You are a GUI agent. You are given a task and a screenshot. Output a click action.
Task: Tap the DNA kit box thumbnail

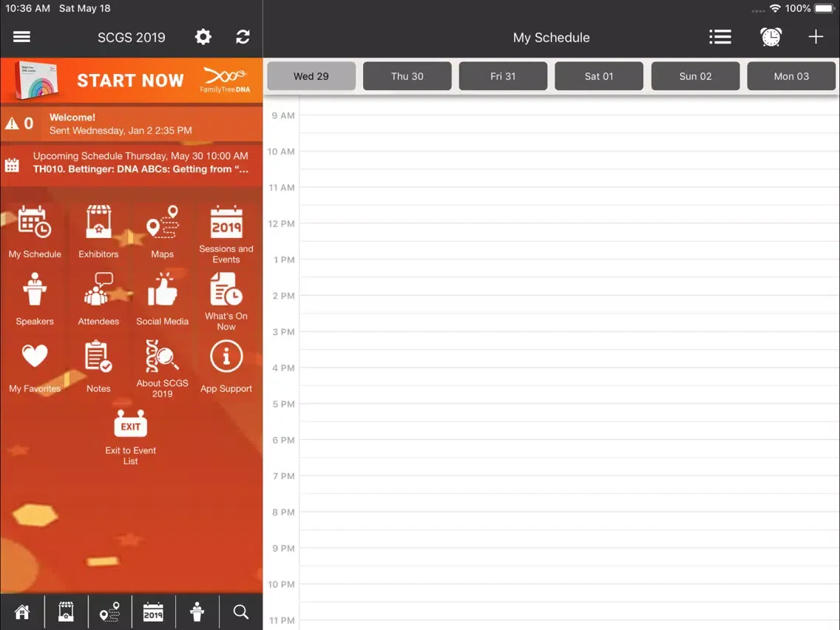[36, 81]
